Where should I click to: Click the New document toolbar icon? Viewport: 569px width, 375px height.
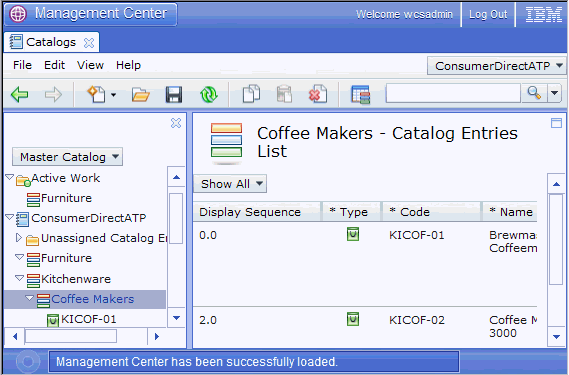coord(97,94)
